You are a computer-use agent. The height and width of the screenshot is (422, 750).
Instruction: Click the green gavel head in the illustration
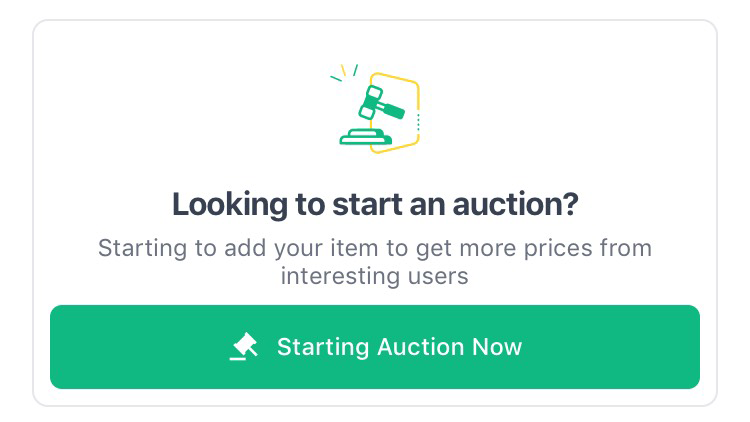coord(371,102)
